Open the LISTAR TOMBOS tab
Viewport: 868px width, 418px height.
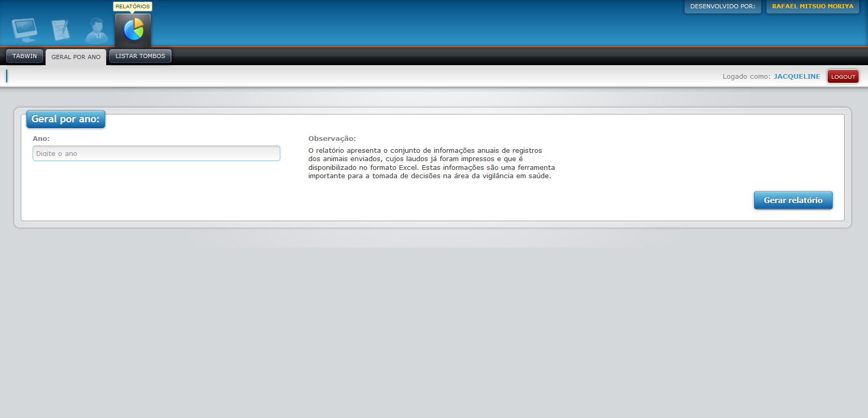coord(140,56)
